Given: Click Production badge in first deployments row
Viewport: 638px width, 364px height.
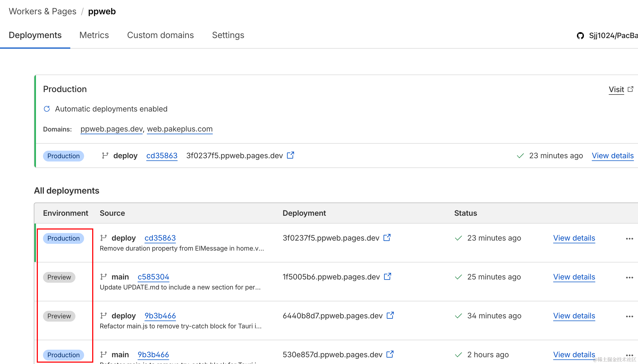Looking at the screenshot, I should [x=64, y=238].
